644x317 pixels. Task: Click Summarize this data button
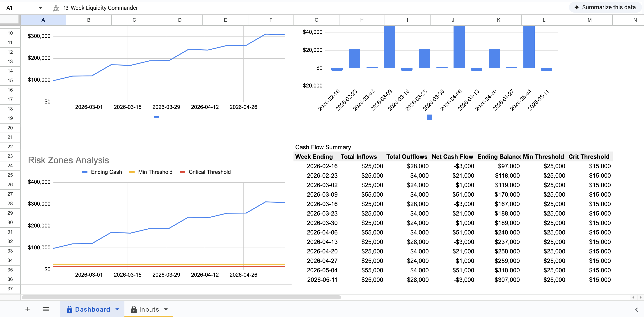click(605, 7)
